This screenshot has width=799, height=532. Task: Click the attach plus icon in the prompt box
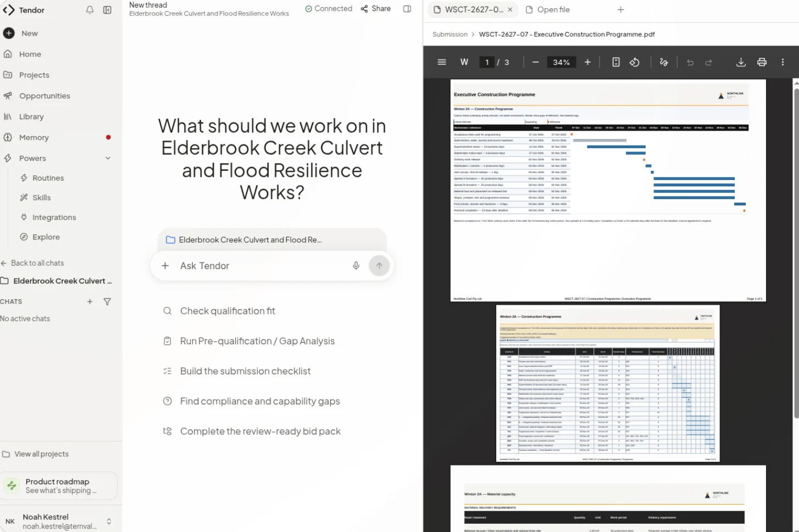click(165, 266)
